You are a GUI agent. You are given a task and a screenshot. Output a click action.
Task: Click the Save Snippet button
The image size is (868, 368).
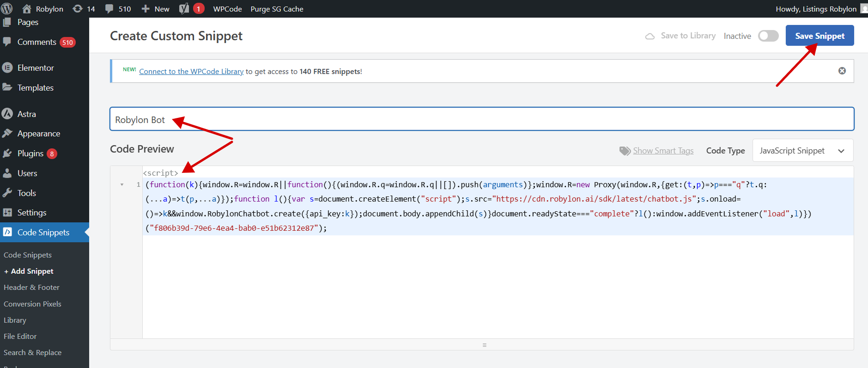(x=819, y=36)
